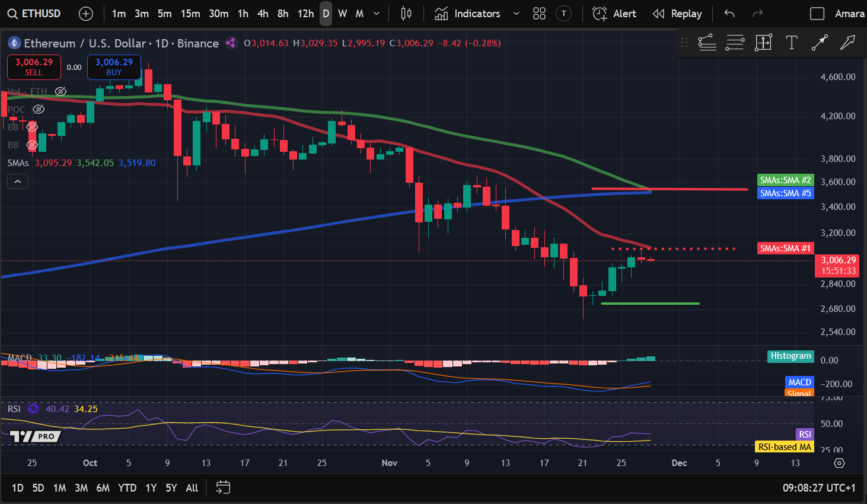
Task: Expand the timeframe dropdown next to M
Action: point(376,13)
